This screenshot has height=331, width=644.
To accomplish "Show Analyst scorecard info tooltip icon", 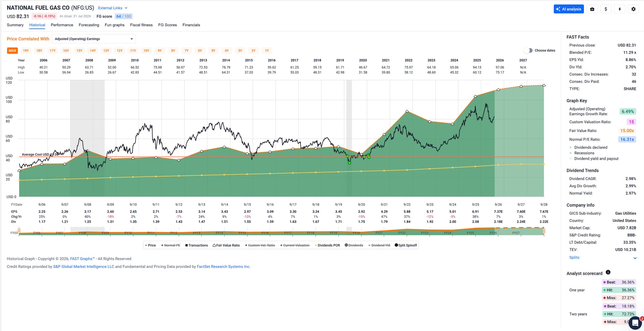I will 608,272.
